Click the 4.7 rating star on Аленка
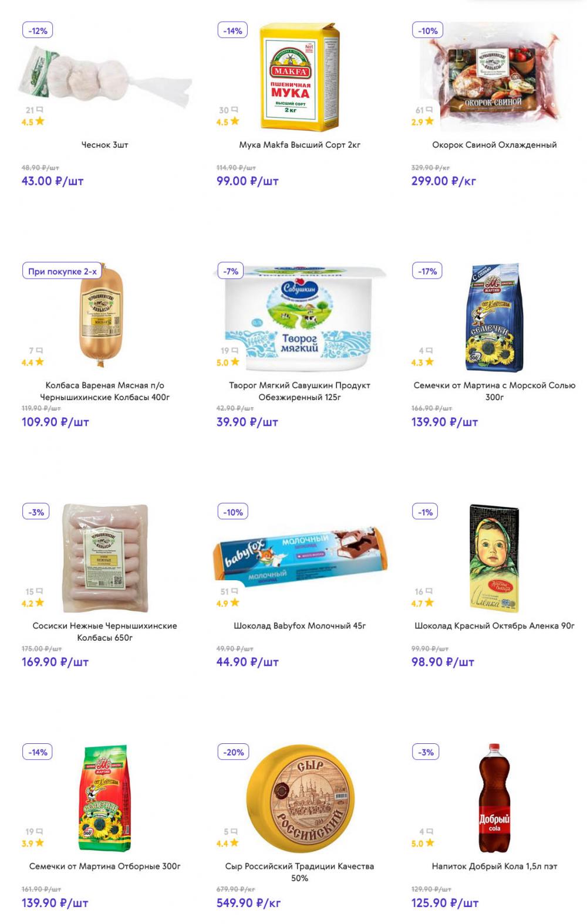This screenshot has width=587, height=924. 430,603
